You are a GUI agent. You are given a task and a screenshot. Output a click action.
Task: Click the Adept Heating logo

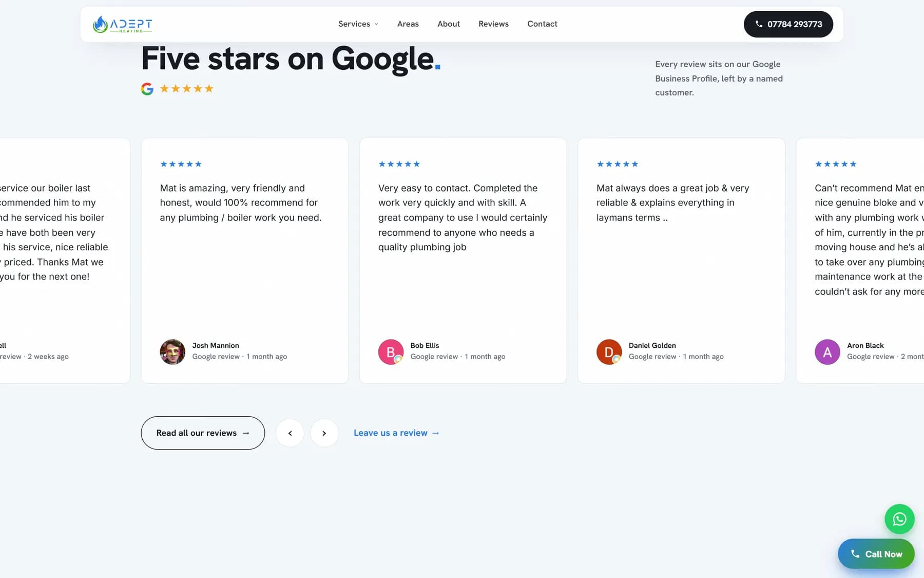(x=122, y=24)
